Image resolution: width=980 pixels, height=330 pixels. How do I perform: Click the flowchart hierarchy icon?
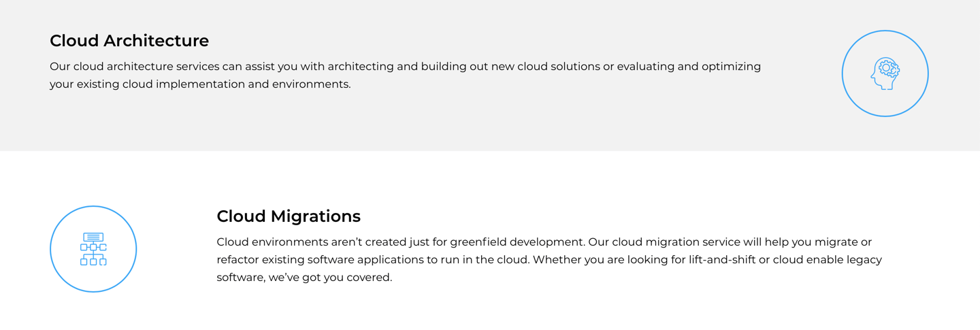93,249
